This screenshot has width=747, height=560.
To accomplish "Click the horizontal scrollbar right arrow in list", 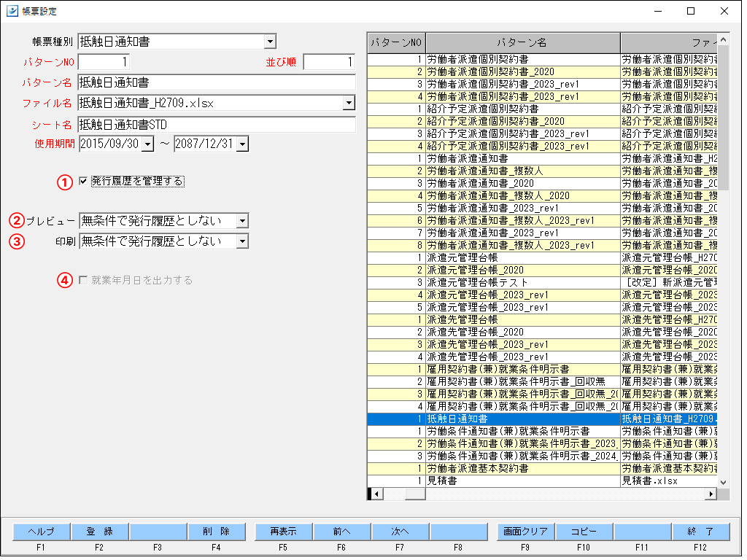I will pyautogui.click(x=711, y=494).
